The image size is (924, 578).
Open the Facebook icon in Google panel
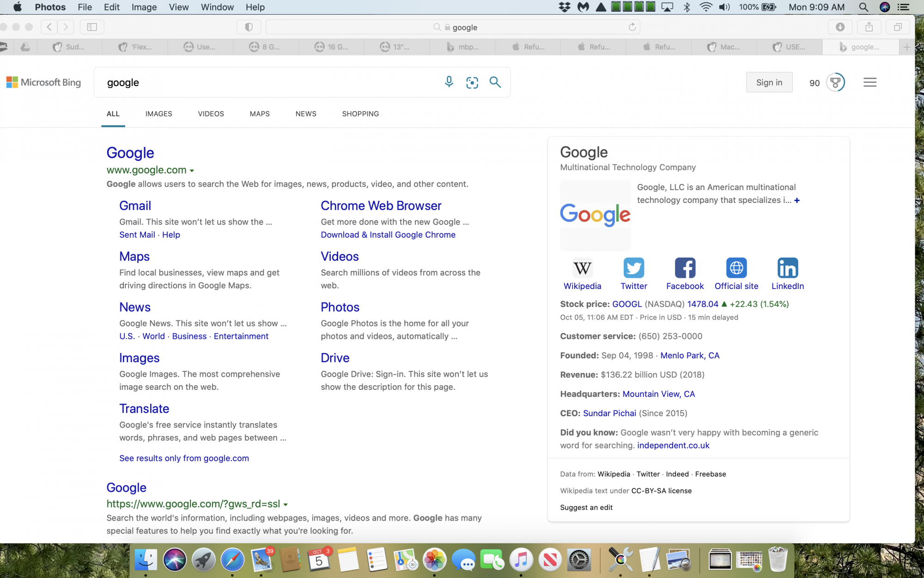685,268
